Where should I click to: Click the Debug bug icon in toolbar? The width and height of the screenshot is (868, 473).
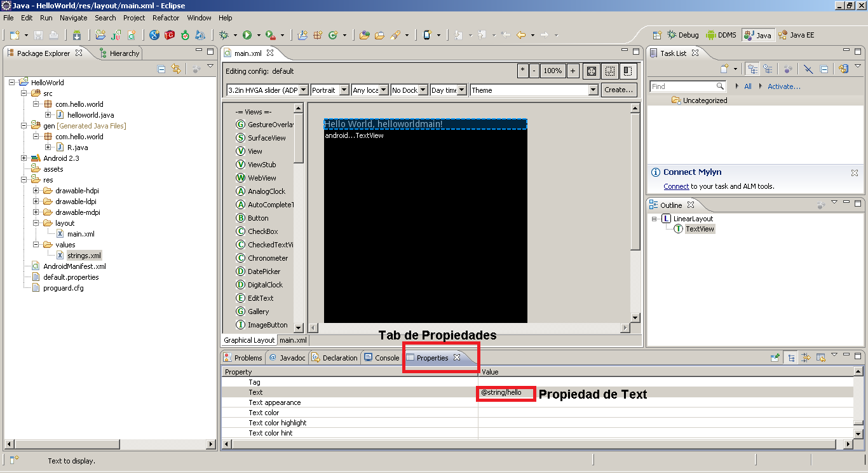(x=224, y=35)
